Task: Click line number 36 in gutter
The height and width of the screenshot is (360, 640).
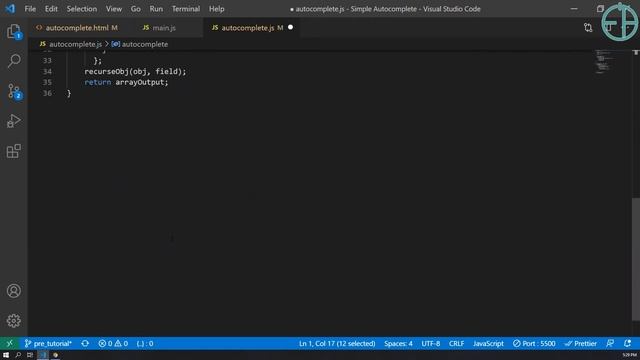Action: (x=47, y=93)
